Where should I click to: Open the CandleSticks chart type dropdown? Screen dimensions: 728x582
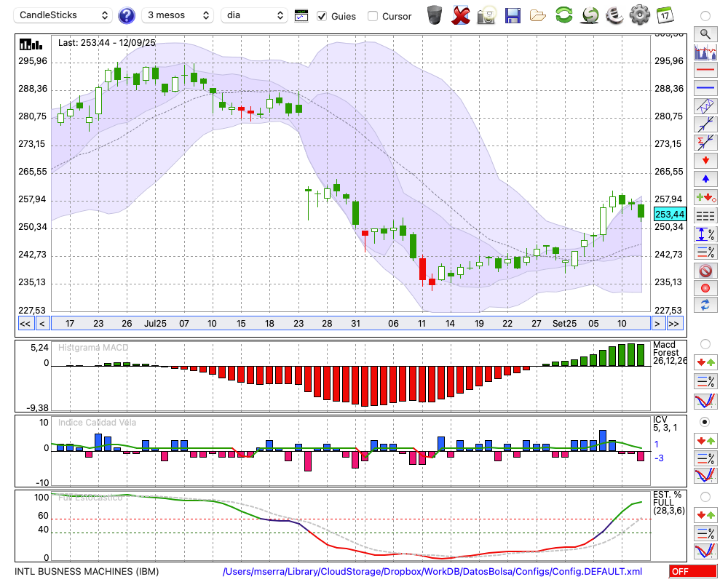63,15
